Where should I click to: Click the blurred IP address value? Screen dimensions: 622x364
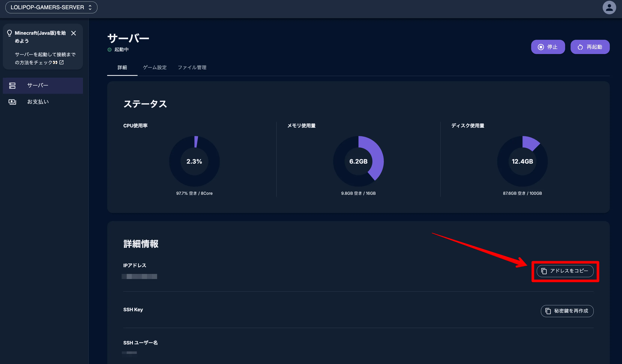(x=139, y=276)
